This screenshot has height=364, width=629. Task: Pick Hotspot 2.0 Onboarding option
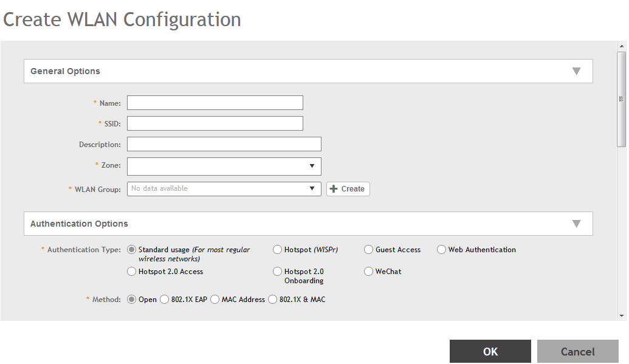pos(277,272)
